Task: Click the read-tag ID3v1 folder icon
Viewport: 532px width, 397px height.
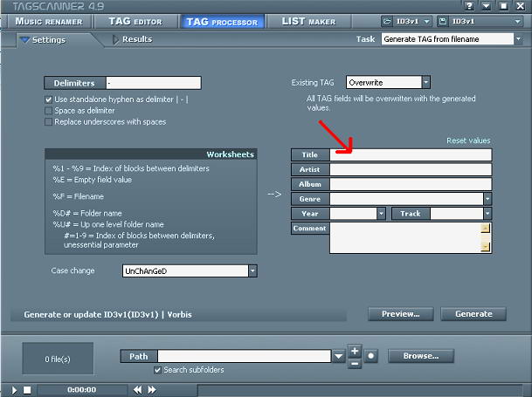Action: pyautogui.click(x=387, y=21)
